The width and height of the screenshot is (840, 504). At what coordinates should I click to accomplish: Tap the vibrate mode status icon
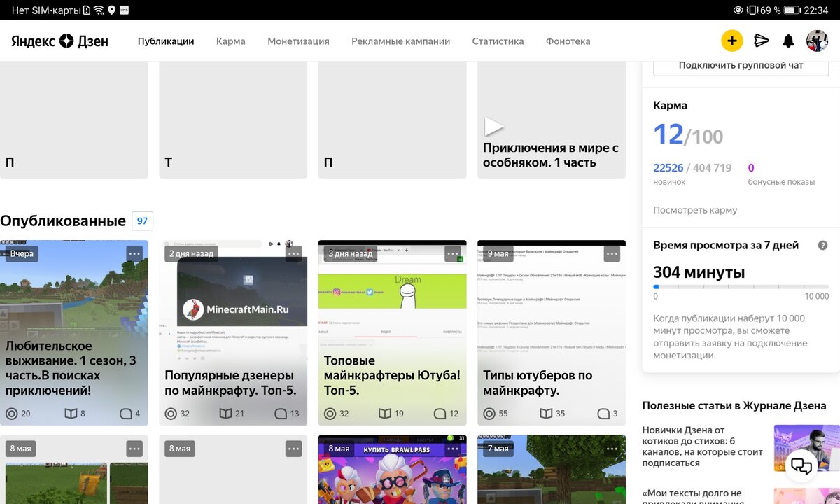click(x=752, y=10)
